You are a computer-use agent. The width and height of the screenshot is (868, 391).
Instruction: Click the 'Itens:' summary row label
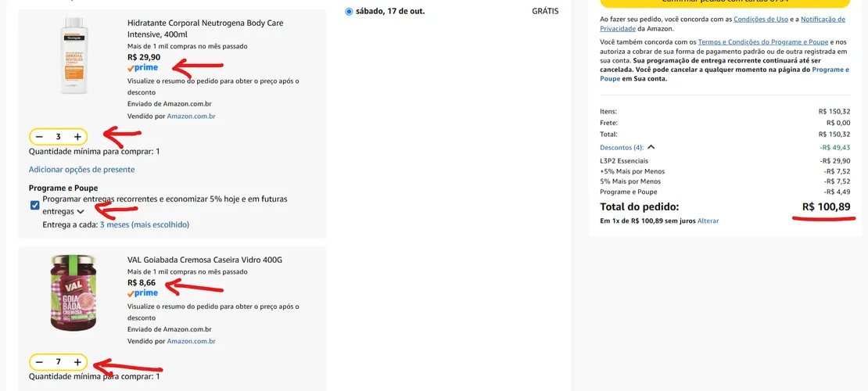[608, 111]
